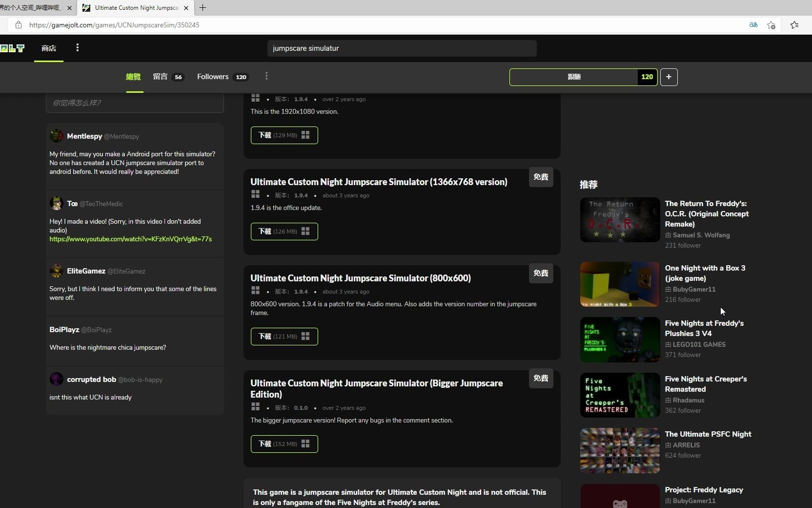Download the 152 MB Bigger Jumpscare Edition
The height and width of the screenshot is (508, 812).
(x=284, y=444)
